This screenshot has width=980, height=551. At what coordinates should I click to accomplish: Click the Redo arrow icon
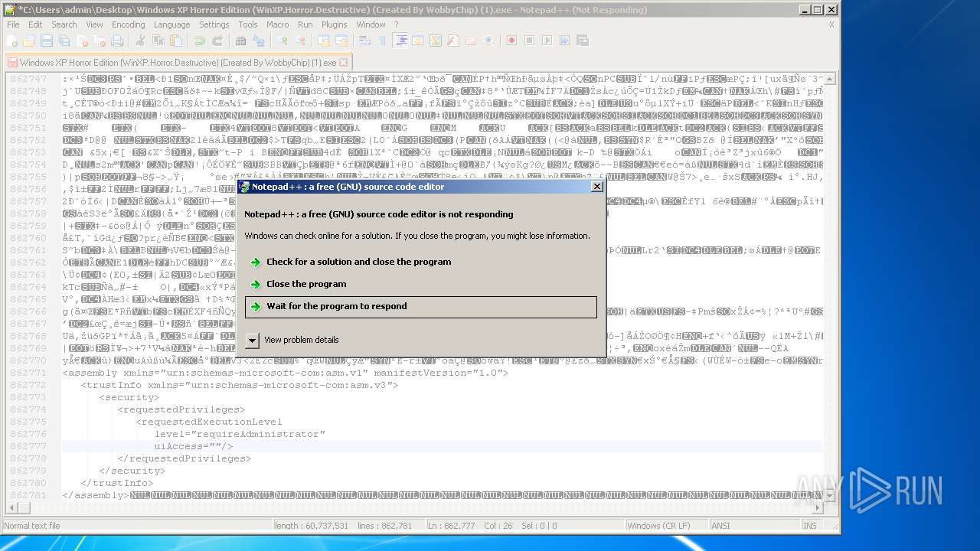[217, 41]
